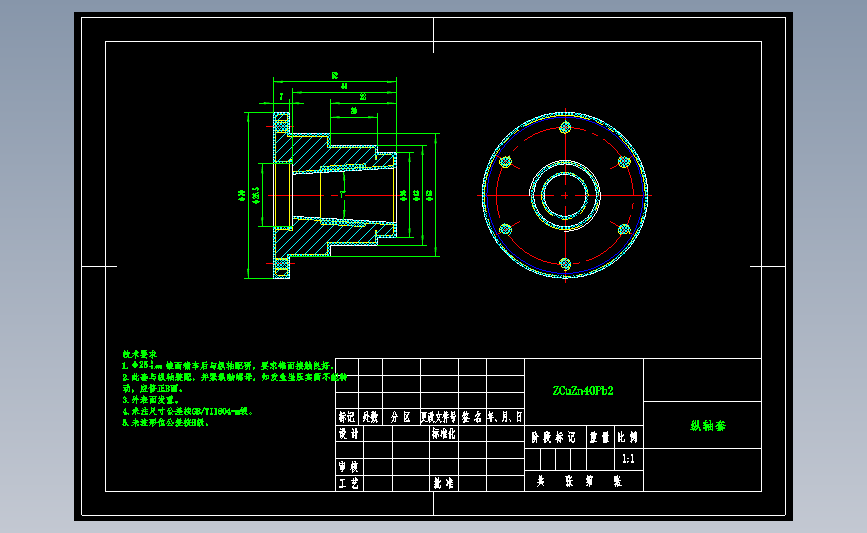This screenshot has height=533, width=867.
Task: Click the 更改文件号 column header
Action: (439, 417)
